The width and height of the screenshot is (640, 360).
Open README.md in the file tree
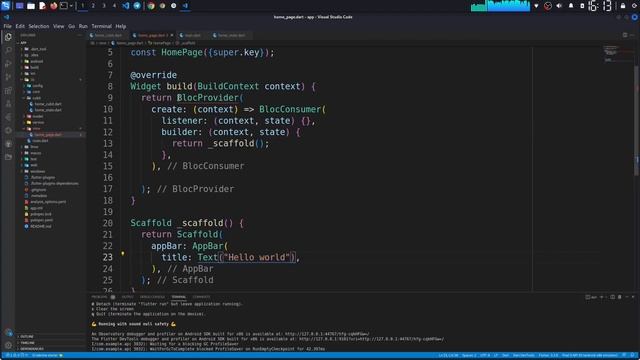(50, 226)
